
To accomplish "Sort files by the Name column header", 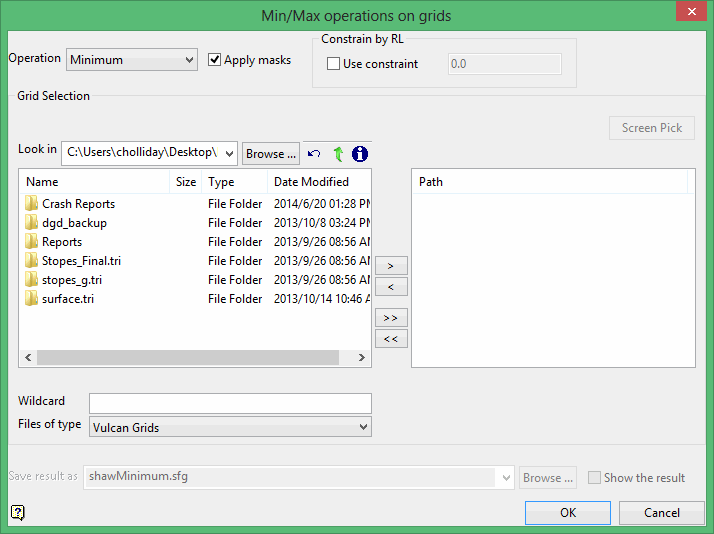I will pyautogui.click(x=95, y=182).
